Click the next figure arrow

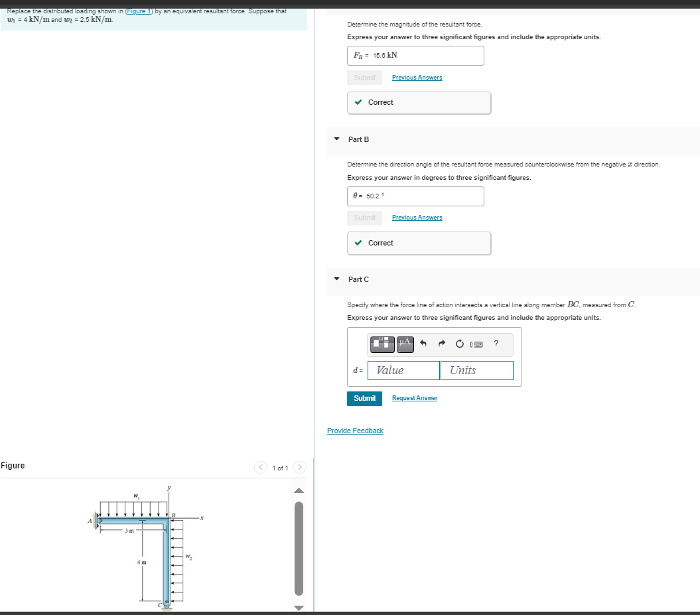point(300,467)
